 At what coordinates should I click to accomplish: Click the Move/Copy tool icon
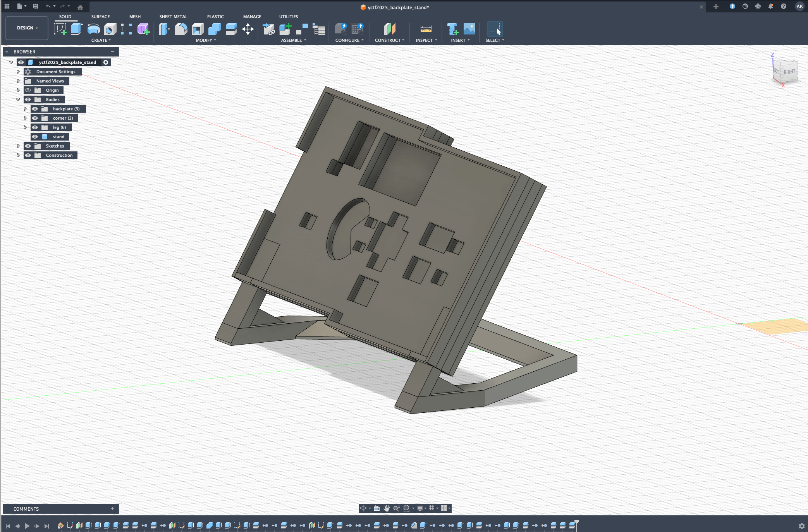(248, 29)
